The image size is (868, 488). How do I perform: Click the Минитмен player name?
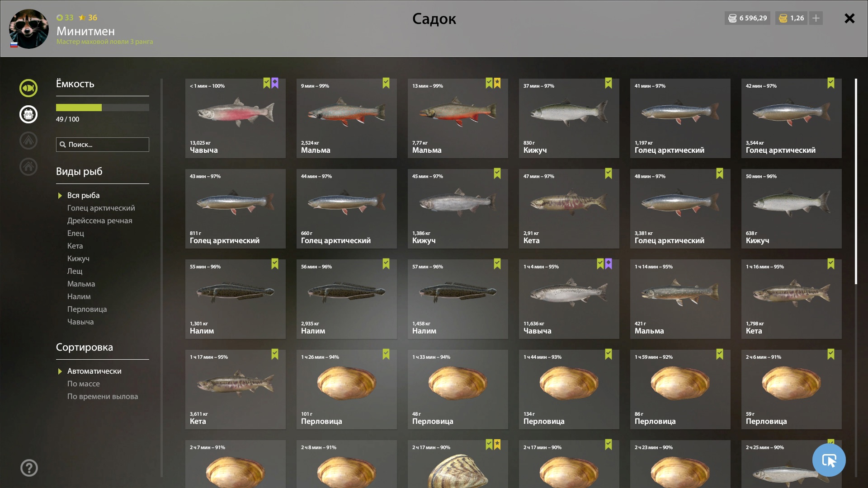pyautogui.click(x=85, y=31)
